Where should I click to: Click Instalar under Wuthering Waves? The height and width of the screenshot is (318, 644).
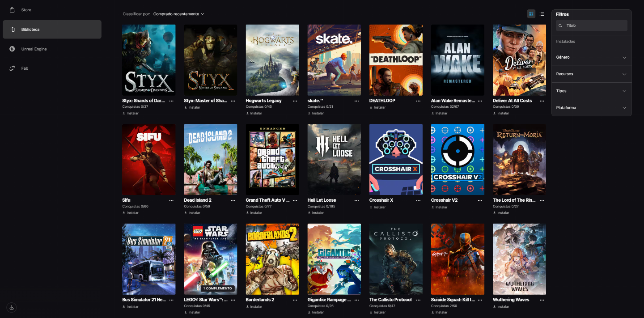[x=501, y=306]
